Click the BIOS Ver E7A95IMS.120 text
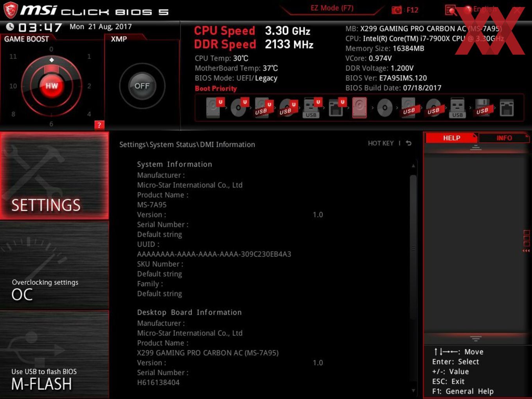Screen dimensions: 532x399 (386, 78)
